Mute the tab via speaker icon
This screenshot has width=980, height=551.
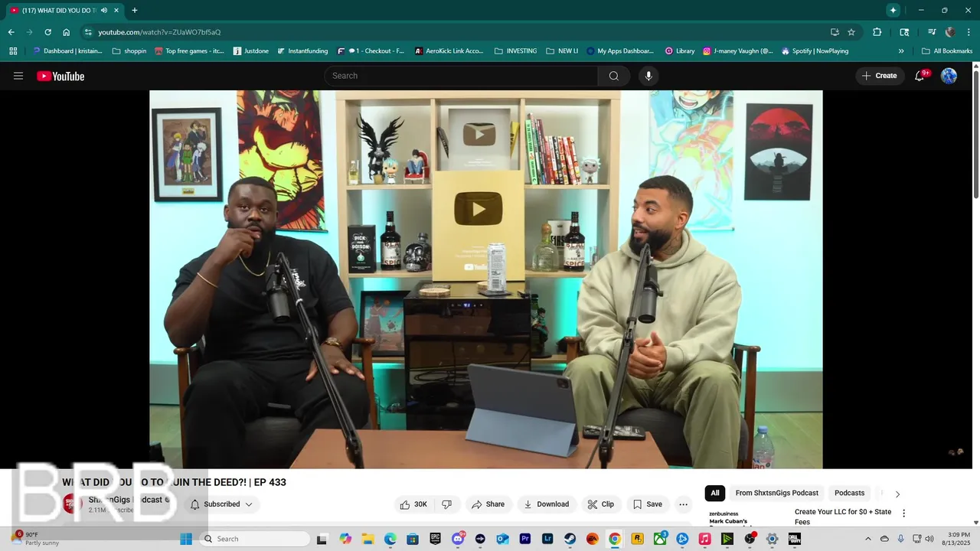(104, 11)
